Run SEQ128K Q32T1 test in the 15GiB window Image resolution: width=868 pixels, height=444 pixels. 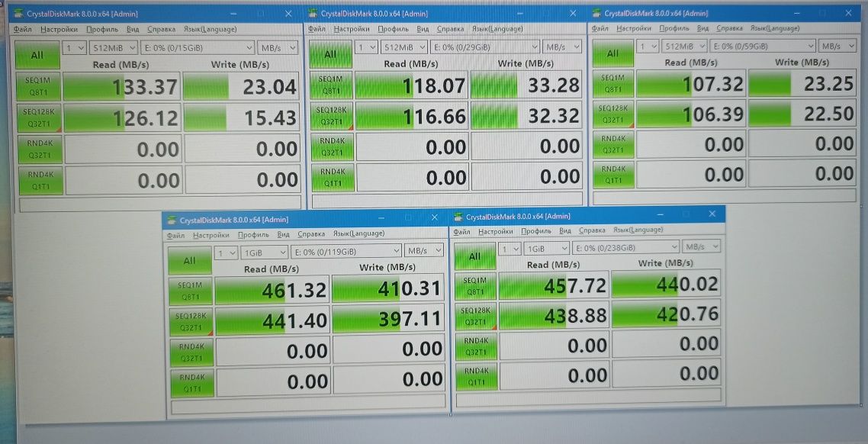40,117
